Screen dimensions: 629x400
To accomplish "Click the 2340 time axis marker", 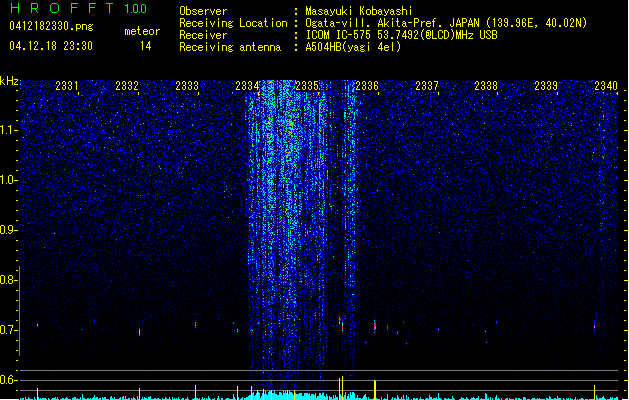I will pos(606,86).
